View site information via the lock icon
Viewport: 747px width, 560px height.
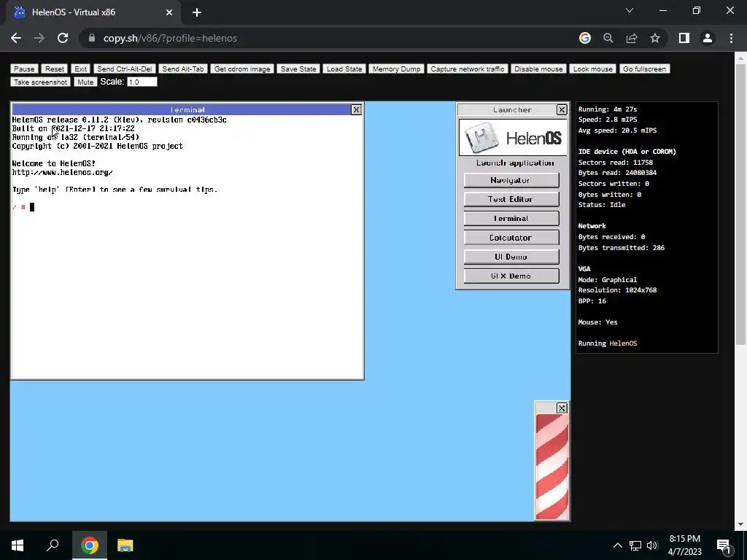pyautogui.click(x=92, y=38)
